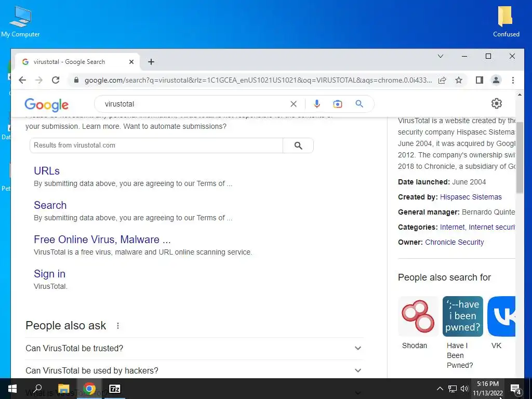Viewport: 532px width, 399px height.
Task: Open the notification center icon
Action: click(516, 389)
